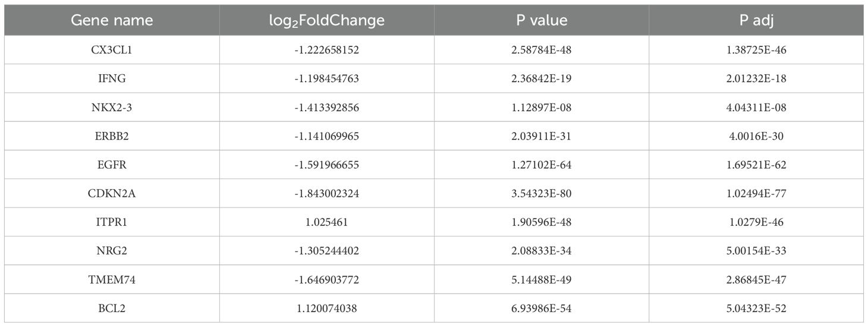Click the TMEM74 gene name
This screenshot has height=327, width=868.
coord(112,279)
